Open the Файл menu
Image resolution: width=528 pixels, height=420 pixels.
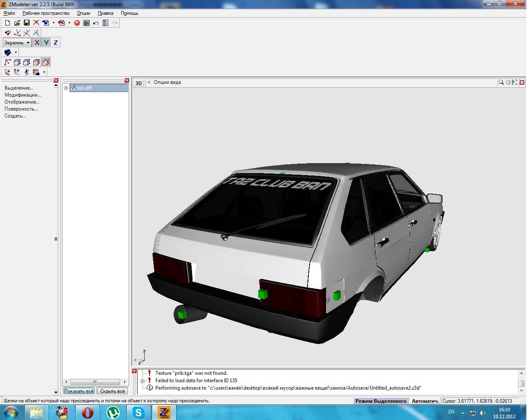(9, 13)
